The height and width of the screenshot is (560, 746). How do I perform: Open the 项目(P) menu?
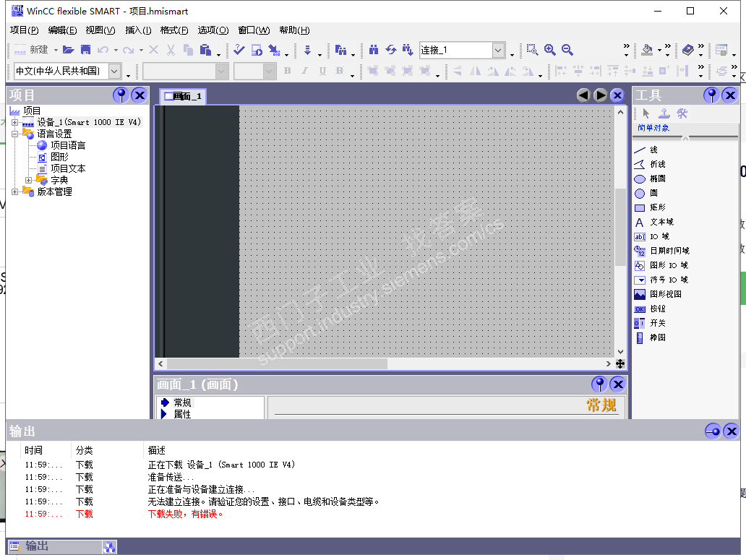coord(25,30)
